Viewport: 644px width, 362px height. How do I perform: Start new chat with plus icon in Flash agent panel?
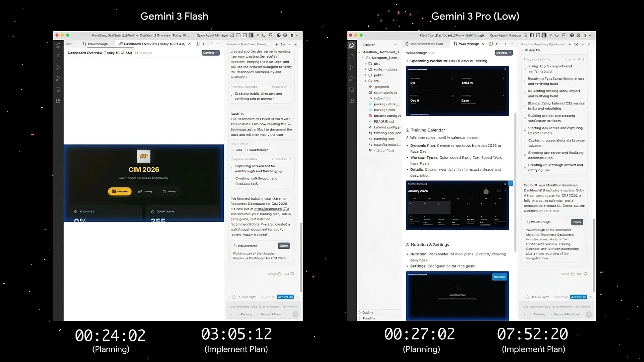(x=276, y=44)
